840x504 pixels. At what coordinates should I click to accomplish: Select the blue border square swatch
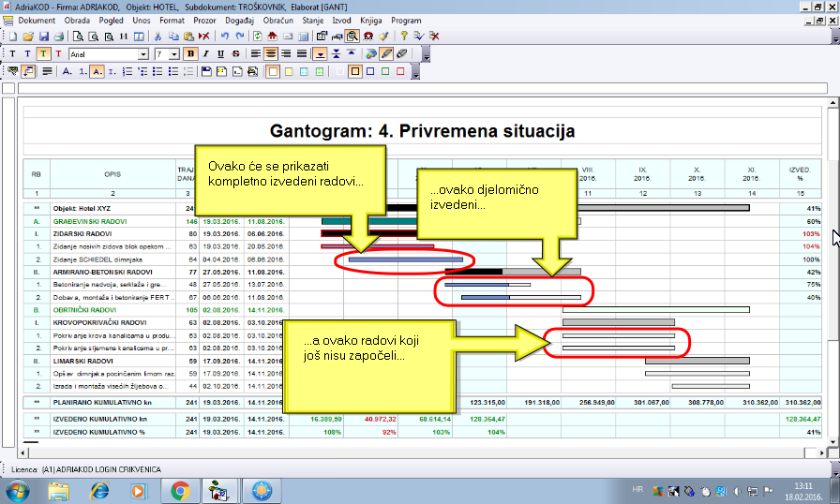tap(370, 71)
